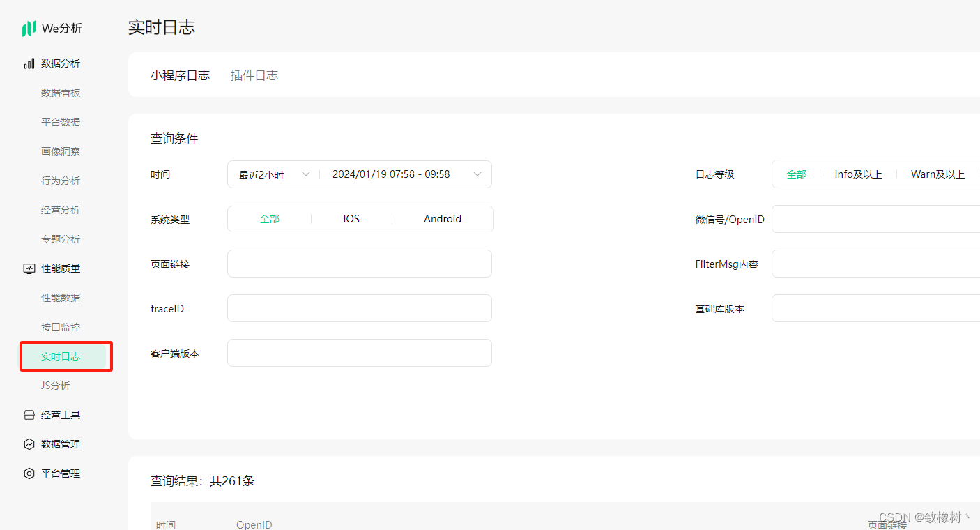This screenshot has width=980, height=530.
Task: Click the OpenID column header
Action: click(x=254, y=524)
